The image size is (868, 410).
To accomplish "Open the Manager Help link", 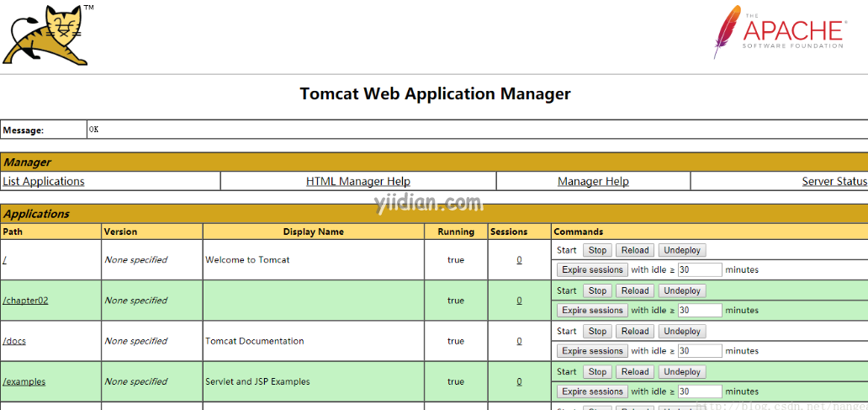I will pos(593,181).
